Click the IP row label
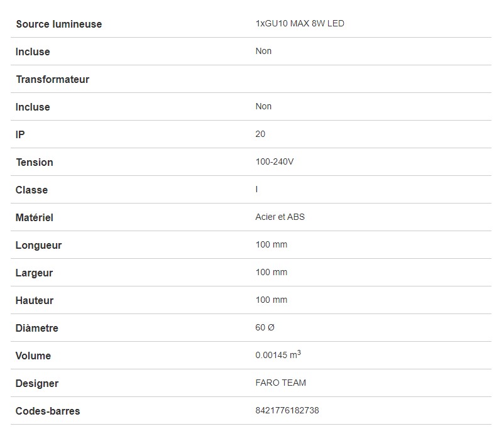The height and width of the screenshot is (441, 504). click(x=20, y=134)
